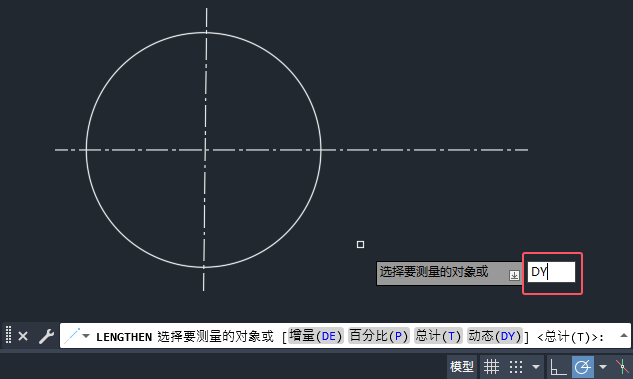Open polar tracking angle dropdown arrow
The height and width of the screenshot is (379, 633).
[x=603, y=367]
